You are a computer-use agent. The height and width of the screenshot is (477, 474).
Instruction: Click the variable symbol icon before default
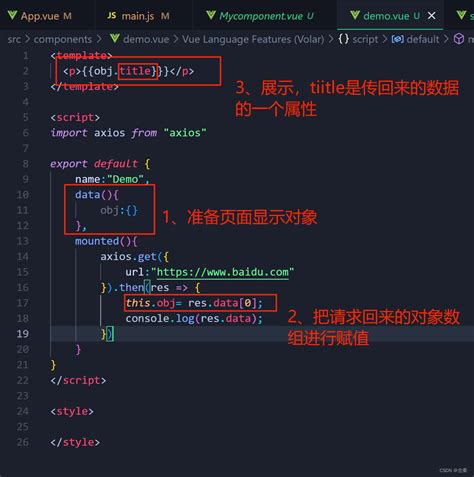coord(398,39)
